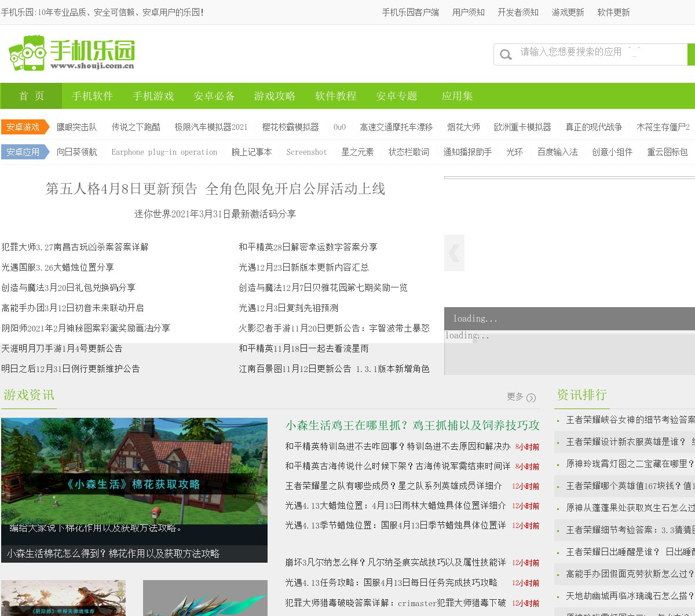The height and width of the screenshot is (616, 695).
Task: Open 百度输入法 app link
Action: [x=557, y=152]
